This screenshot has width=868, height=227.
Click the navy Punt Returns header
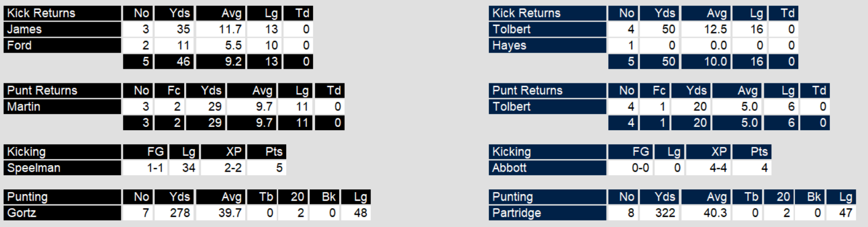click(x=527, y=90)
